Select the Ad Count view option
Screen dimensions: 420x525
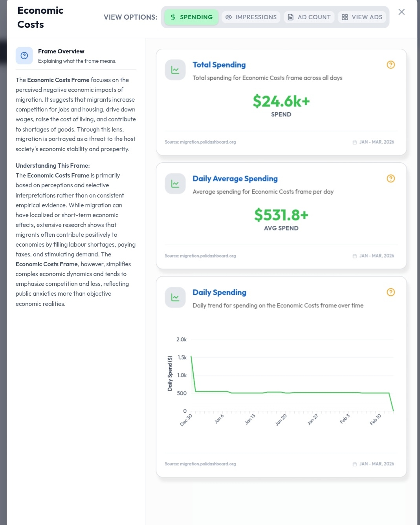tap(309, 17)
